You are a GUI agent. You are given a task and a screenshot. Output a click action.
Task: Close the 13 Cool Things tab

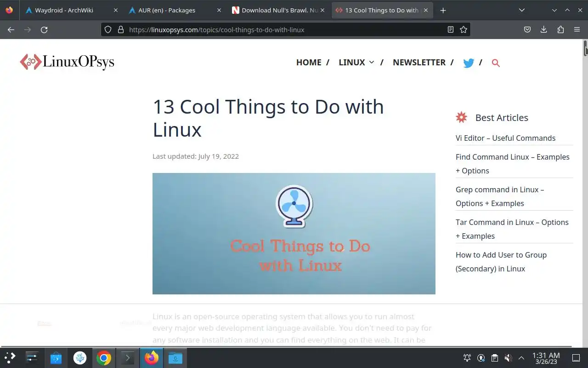pyautogui.click(x=426, y=10)
